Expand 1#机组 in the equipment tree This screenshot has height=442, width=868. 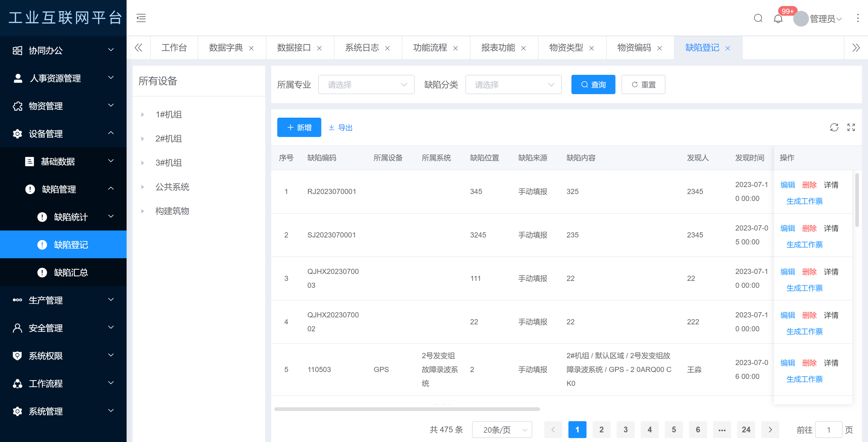pos(143,115)
